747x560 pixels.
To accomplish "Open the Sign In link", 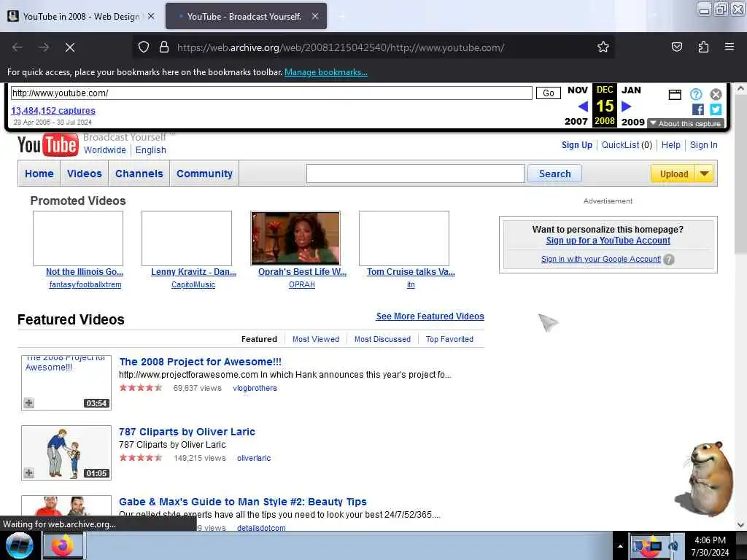I will [703, 145].
